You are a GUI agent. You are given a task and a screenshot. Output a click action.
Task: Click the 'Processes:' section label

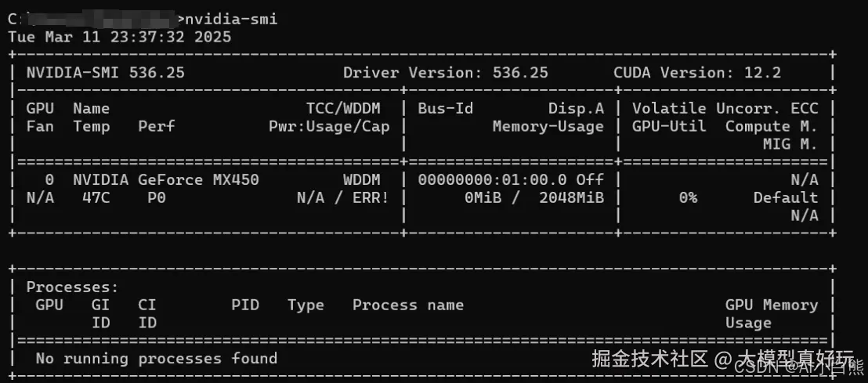pyautogui.click(x=73, y=287)
